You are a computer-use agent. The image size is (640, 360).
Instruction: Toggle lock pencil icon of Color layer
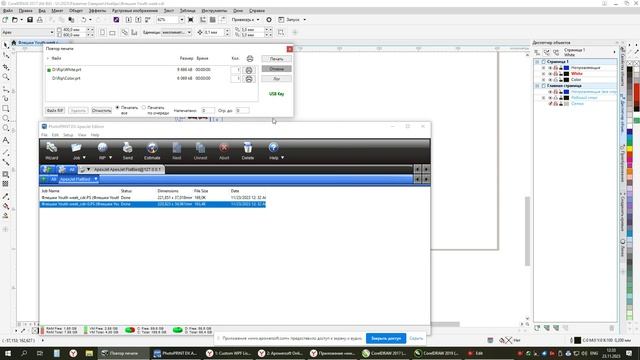(x=561, y=80)
